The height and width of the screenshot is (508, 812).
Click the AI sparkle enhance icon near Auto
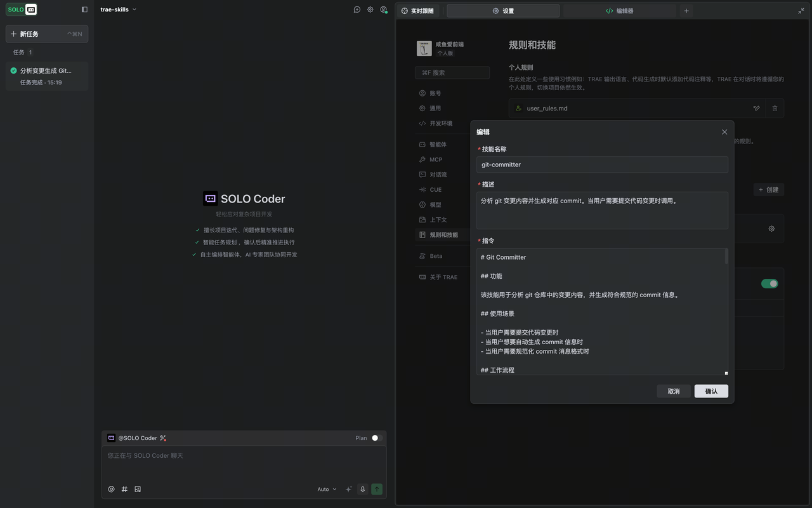coord(348,489)
